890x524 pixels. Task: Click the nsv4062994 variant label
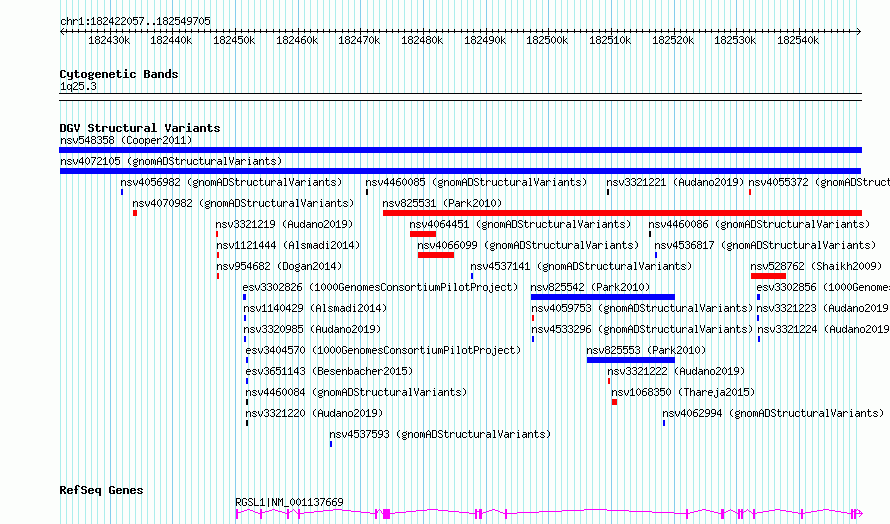[773, 413]
